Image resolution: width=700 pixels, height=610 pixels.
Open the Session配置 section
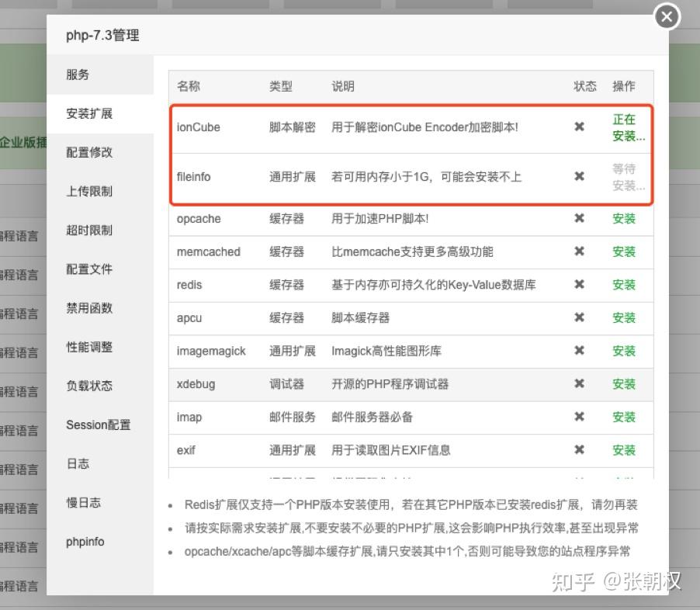click(x=98, y=425)
